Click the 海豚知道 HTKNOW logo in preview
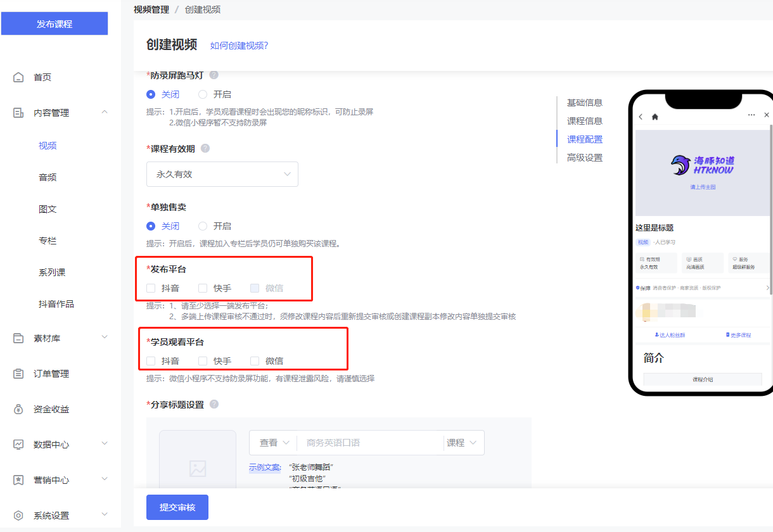The width and height of the screenshot is (773, 532). tap(703, 165)
